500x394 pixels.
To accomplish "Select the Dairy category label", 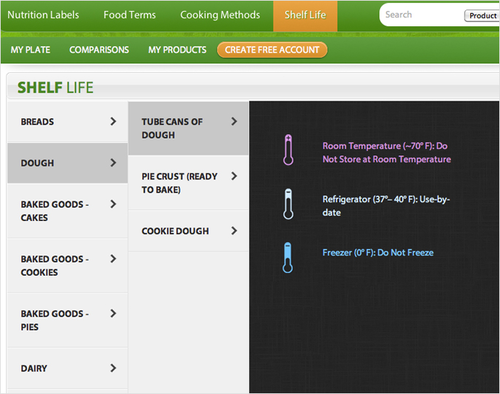I will click(34, 368).
